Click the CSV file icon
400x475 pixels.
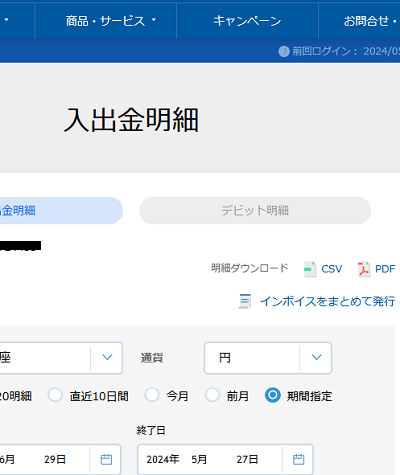(310, 269)
